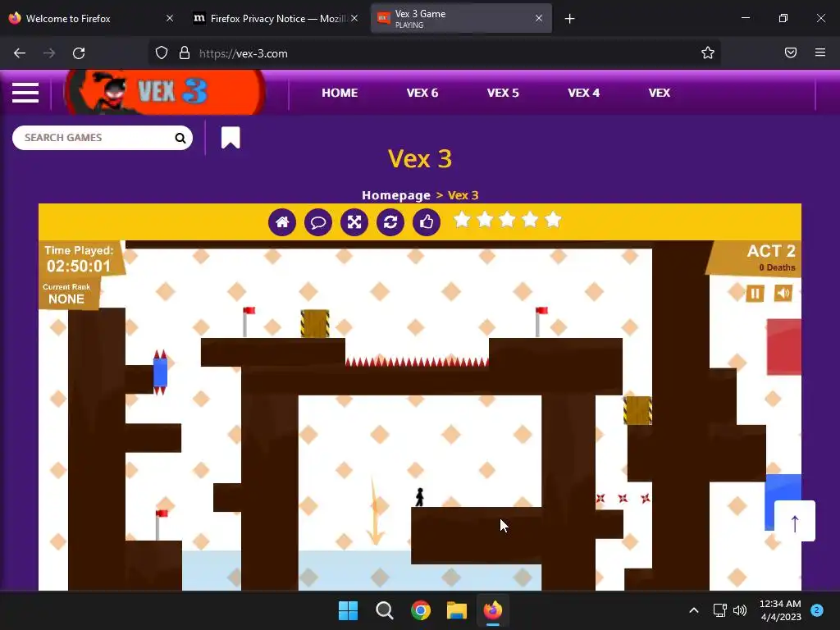The width and height of the screenshot is (840, 630).
Task: Open the network icon in system tray
Action: pyautogui.click(x=719, y=610)
